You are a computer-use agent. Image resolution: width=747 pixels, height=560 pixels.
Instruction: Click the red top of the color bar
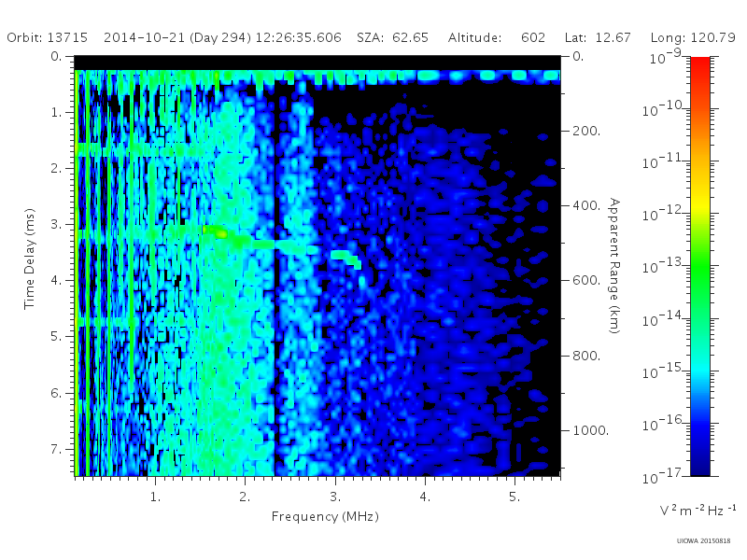coord(699,64)
